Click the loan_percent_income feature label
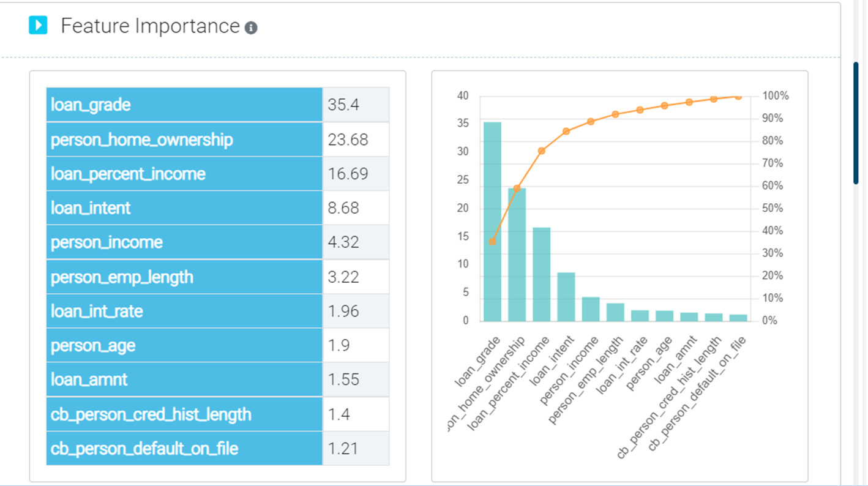Screen dimensions: 868x486 click(x=128, y=174)
